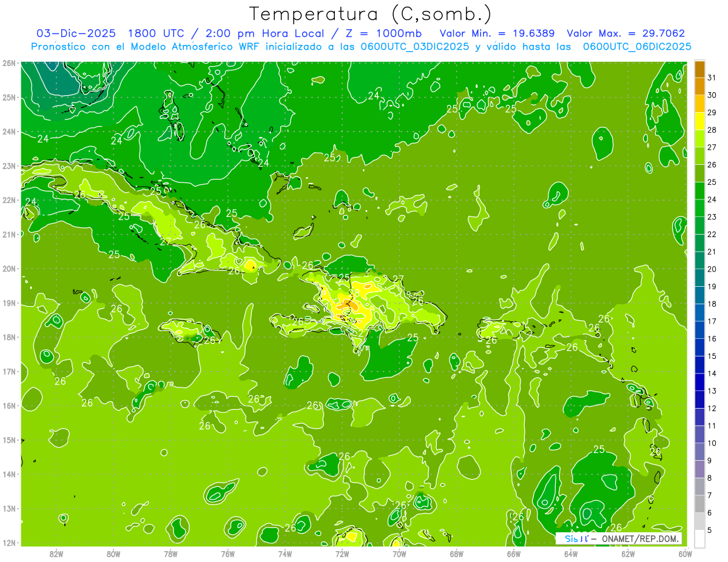The height and width of the screenshot is (562, 728).
Task: Click the 17N latitude axis label
Action: coord(8,372)
